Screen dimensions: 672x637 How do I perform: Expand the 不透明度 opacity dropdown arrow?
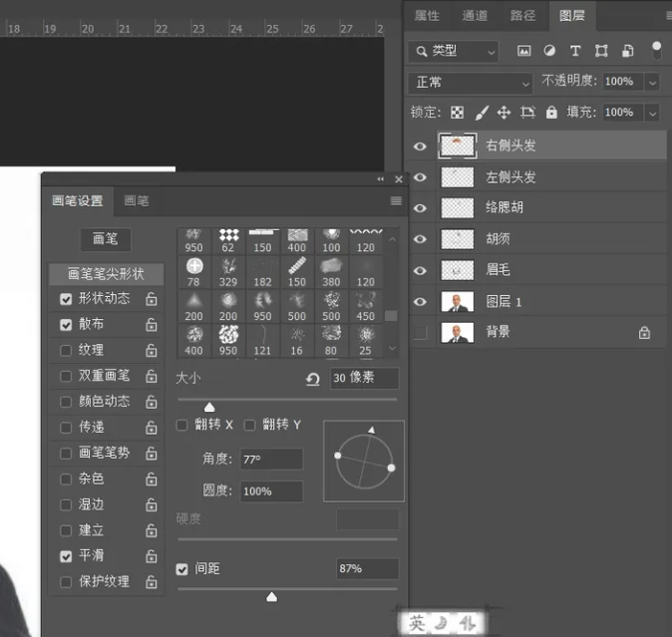click(652, 82)
